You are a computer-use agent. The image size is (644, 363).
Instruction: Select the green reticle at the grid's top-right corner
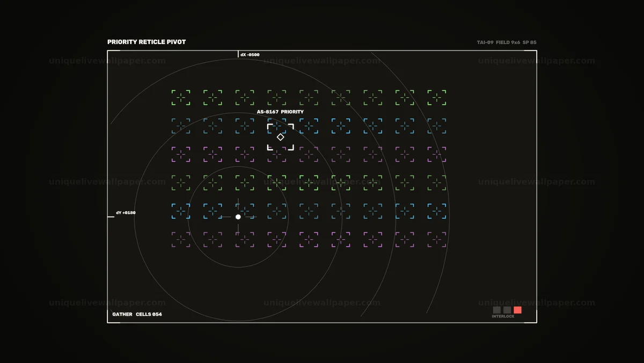[x=437, y=98]
